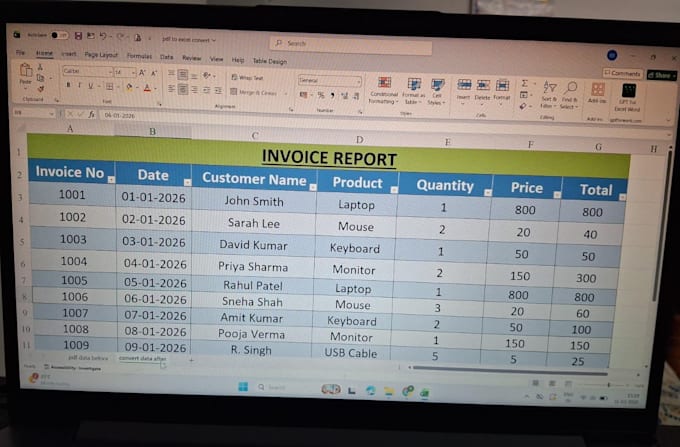Switch to the Formulas tab

coord(139,56)
